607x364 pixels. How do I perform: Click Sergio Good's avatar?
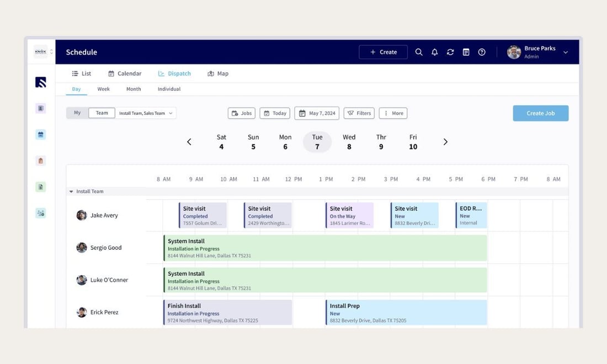(81, 247)
